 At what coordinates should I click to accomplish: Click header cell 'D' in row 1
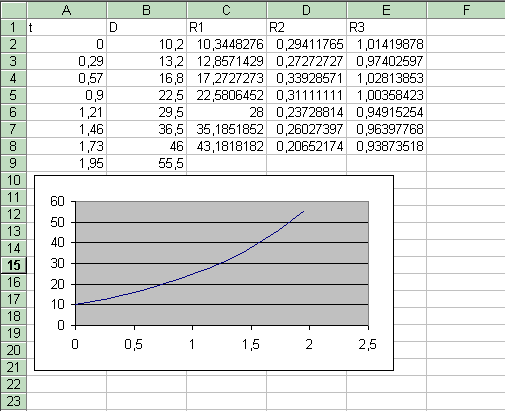click(x=147, y=27)
